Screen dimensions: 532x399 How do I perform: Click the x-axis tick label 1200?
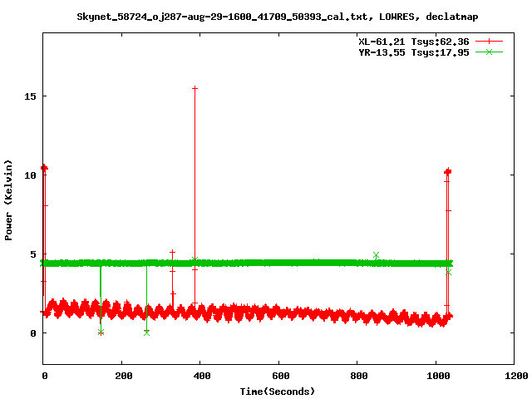click(x=516, y=376)
